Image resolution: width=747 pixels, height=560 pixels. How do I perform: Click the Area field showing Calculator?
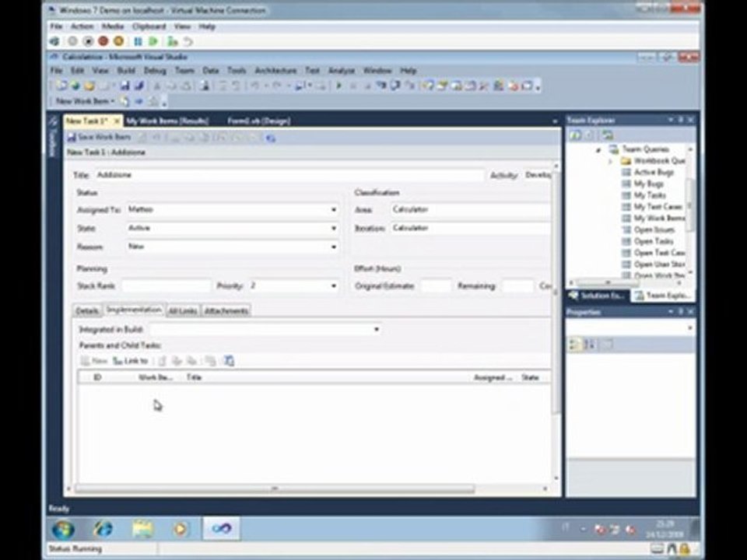471,209
